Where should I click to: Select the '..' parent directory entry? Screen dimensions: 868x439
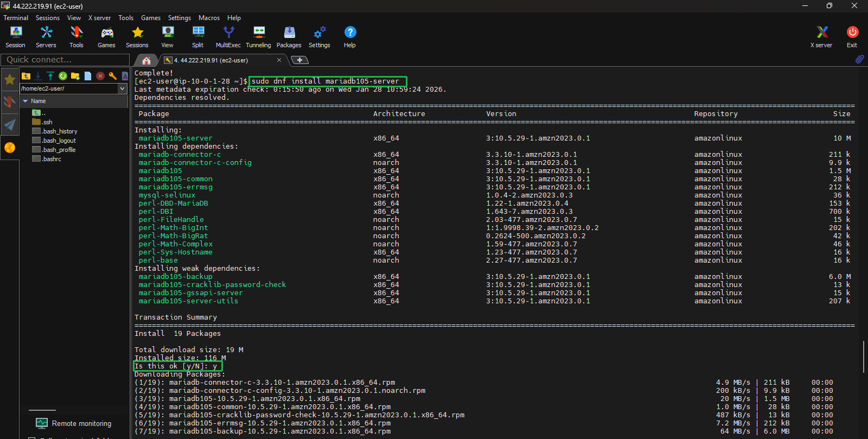click(x=40, y=113)
